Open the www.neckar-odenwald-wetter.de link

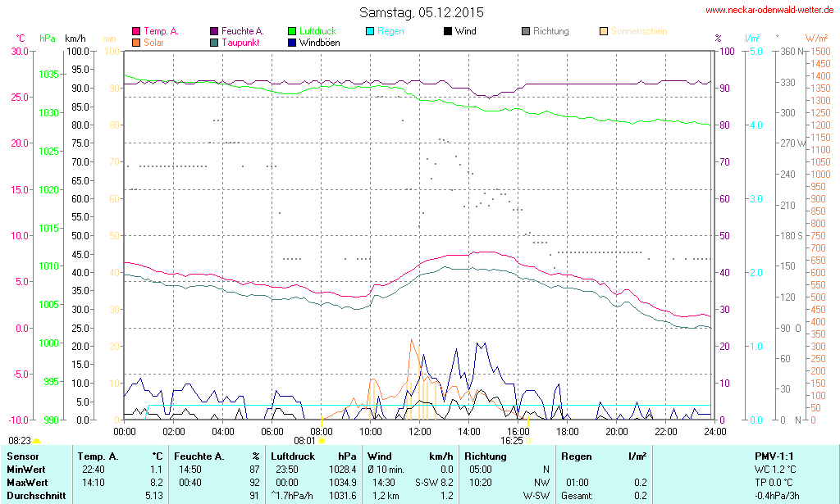[769, 11]
